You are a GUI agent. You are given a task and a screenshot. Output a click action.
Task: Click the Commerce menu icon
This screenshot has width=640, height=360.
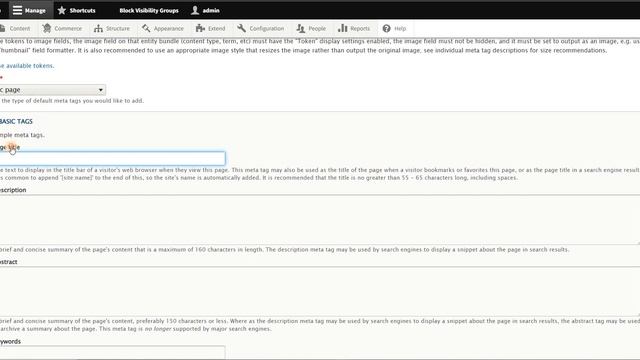(47, 28)
